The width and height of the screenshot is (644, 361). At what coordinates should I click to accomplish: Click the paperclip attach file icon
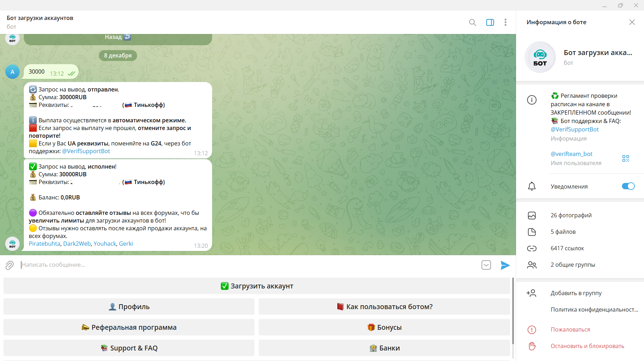[9, 265]
